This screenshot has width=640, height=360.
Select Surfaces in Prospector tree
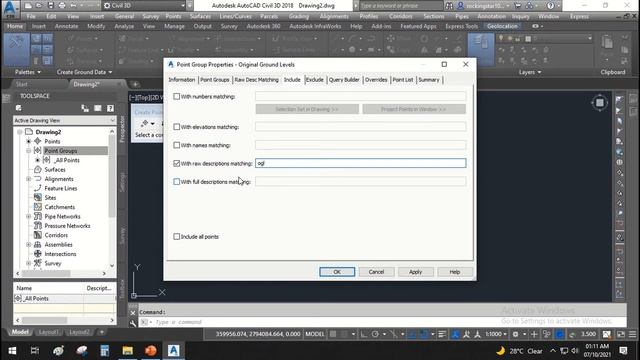pos(55,169)
